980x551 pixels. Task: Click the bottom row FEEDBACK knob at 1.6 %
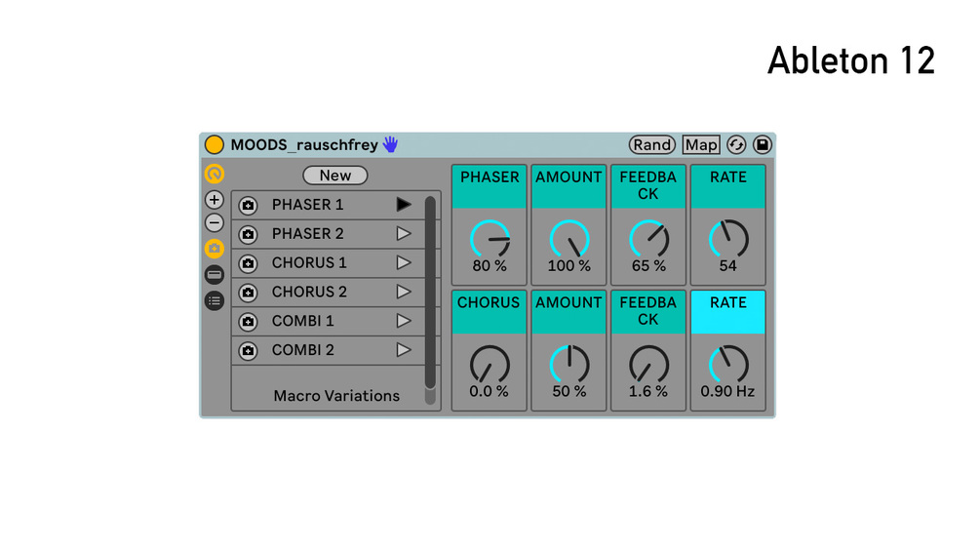pyautogui.click(x=648, y=365)
